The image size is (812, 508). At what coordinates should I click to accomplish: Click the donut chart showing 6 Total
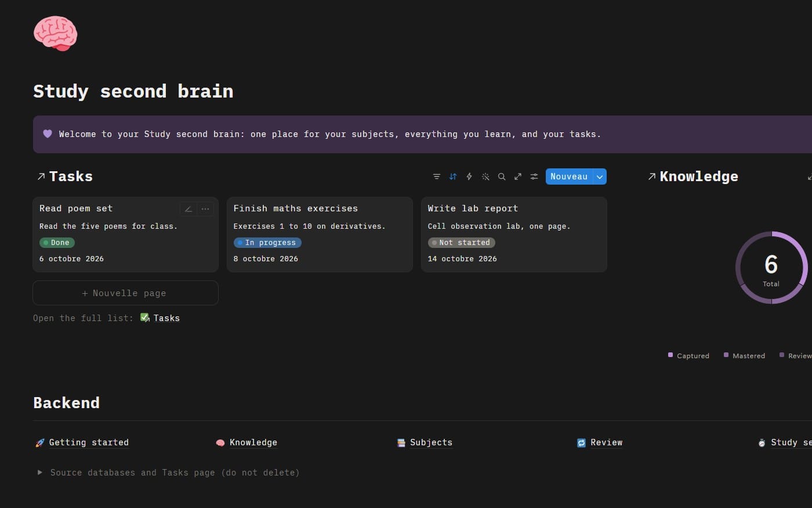771,268
